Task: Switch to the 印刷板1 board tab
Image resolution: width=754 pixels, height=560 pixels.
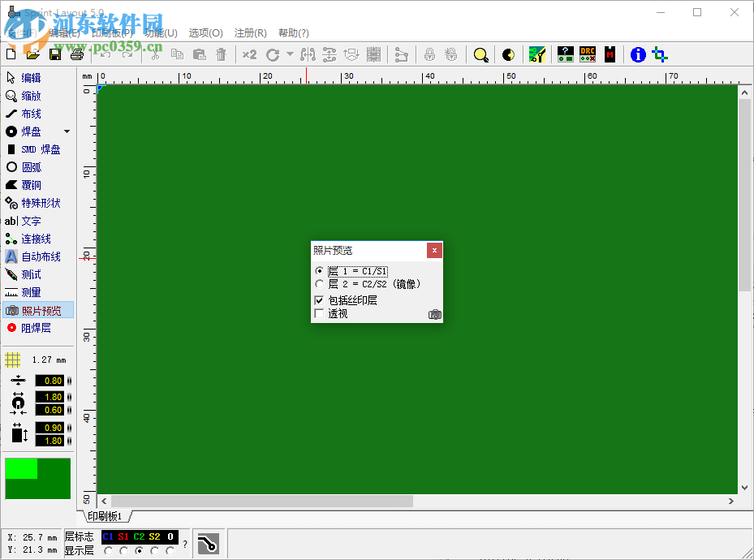Action: pyautogui.click(x=105, y=515)
